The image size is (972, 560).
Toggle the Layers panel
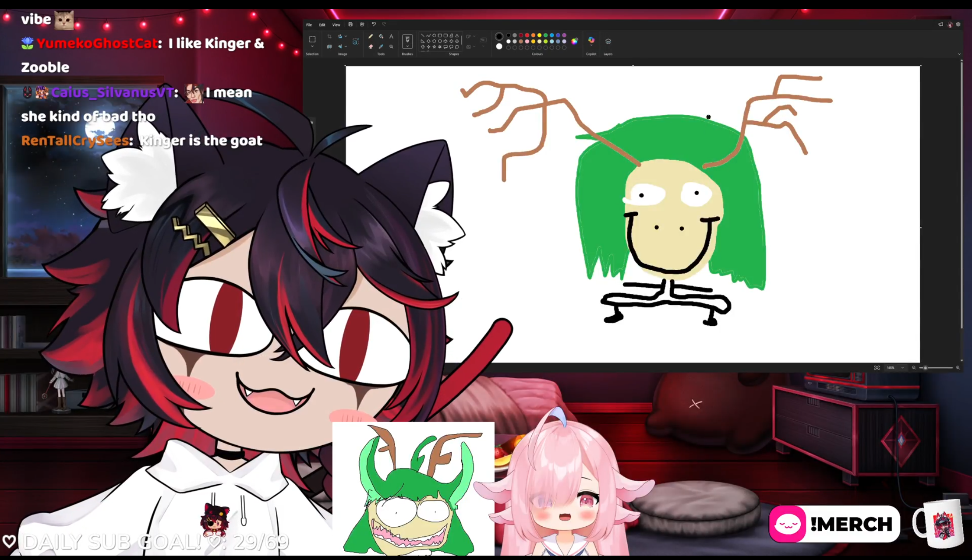pos(608,41)
